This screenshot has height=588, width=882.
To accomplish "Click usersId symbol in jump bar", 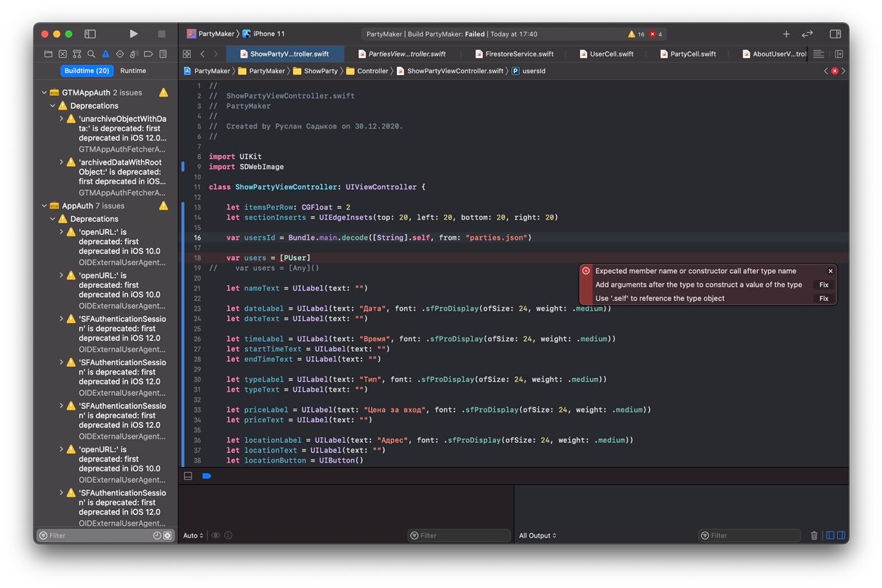I will click(x=529, y=71).
